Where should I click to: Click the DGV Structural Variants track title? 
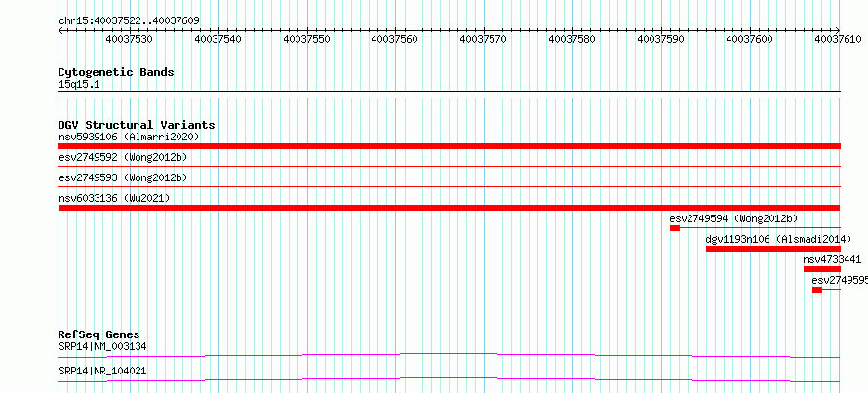137,125
